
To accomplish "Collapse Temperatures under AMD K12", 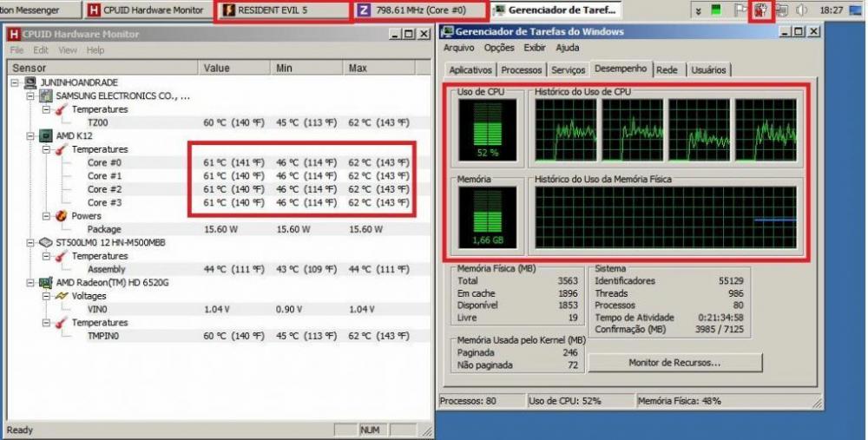I will click(47, 149).
